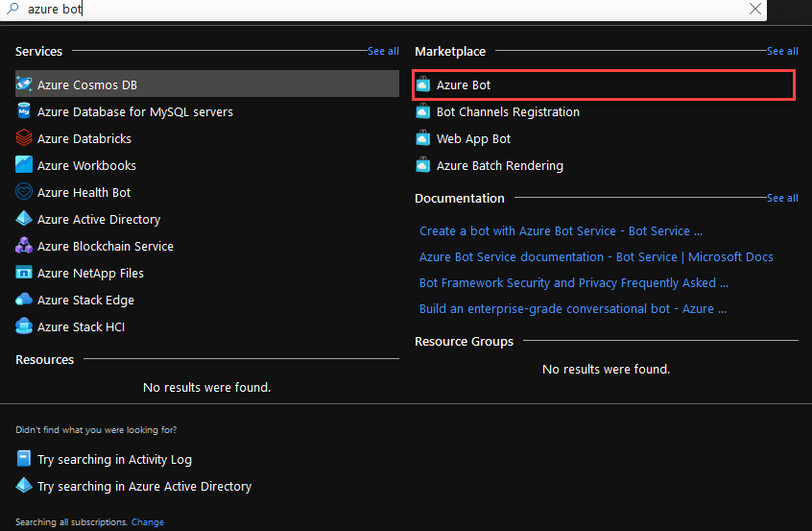Image resolution: width=812 pixels, height=531 pixels.
Task: Choose Azure Bot in Marketplace
Action: [x=604, y=84]
